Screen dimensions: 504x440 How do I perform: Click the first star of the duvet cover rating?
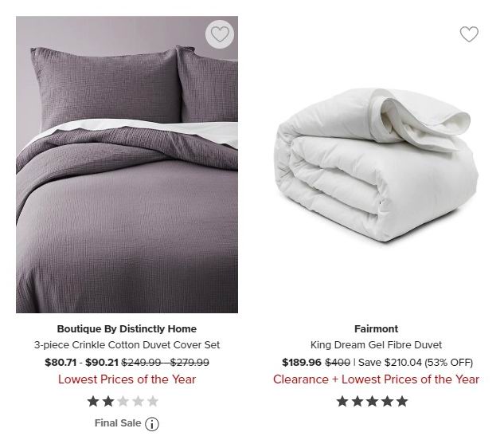(93, 402)
